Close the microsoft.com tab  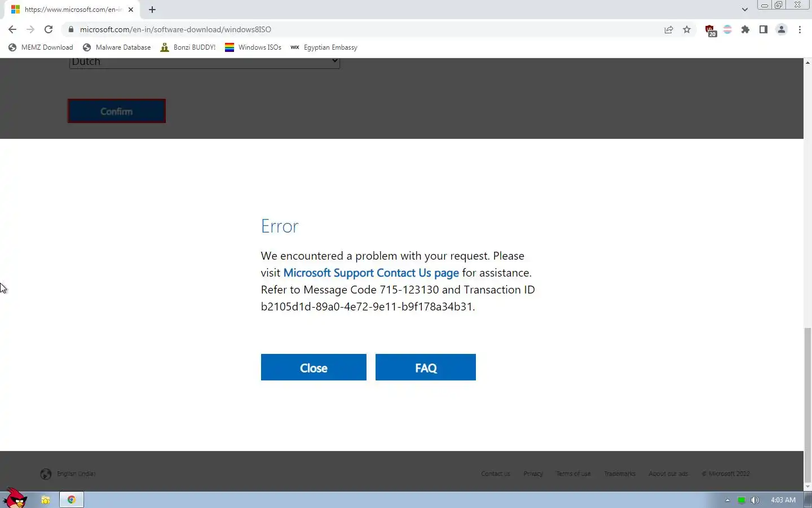[131, 10]
